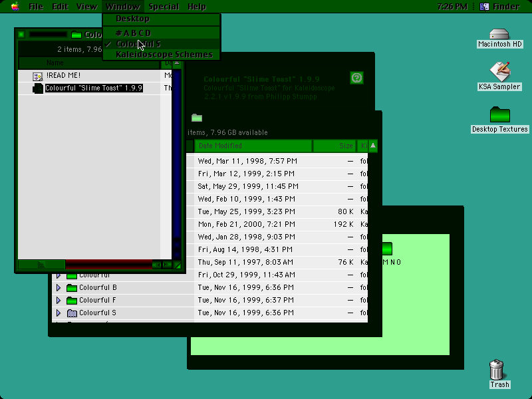Click the right scroll arrow in Colourful S window

click(167, 265)
